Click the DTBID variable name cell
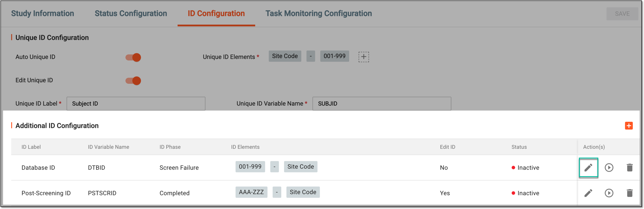This screenshot has height=209, width=644. [96, 168]
